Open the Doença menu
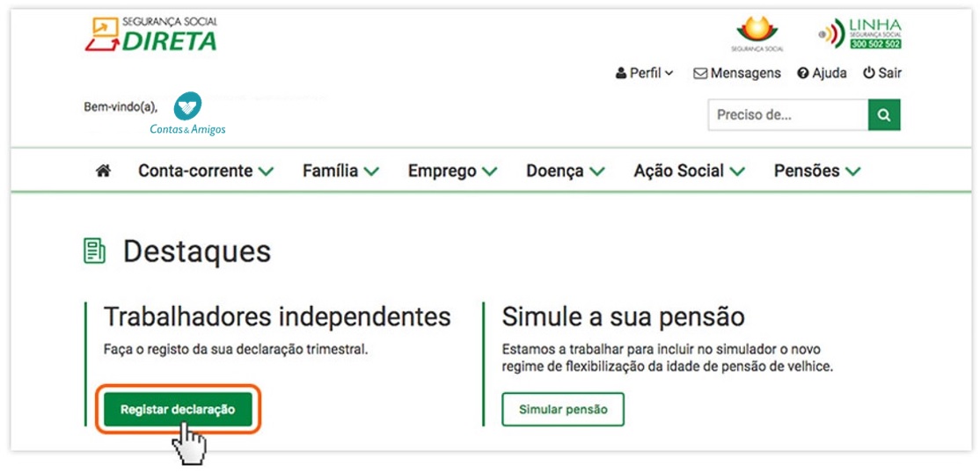 tap(566, 171)
